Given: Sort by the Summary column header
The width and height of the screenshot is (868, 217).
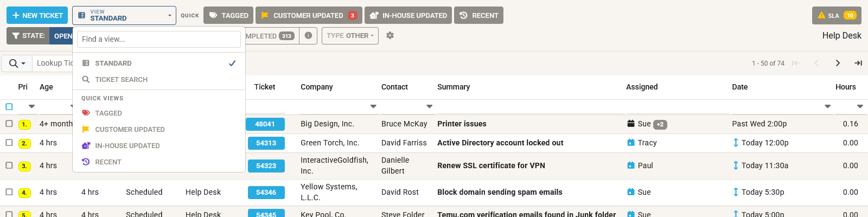Looking at the screenshot, I should coord(454,87).
